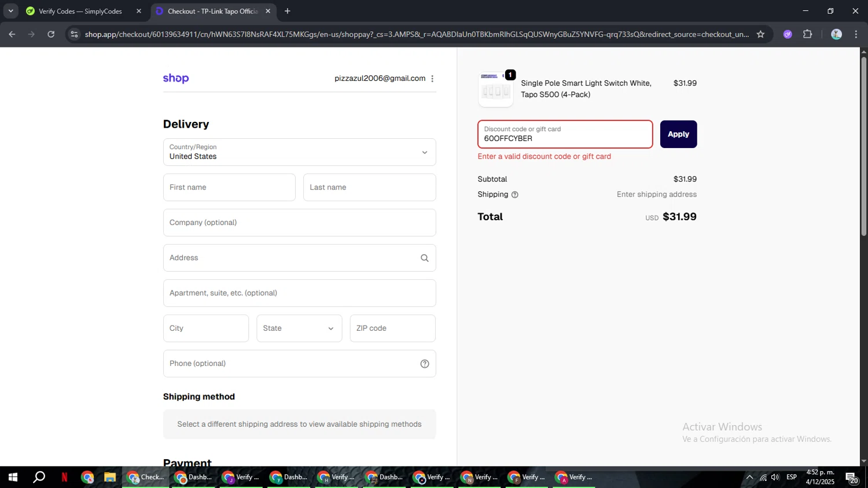Focus the Last name field
868x488 pixels.
click(370, 187)
